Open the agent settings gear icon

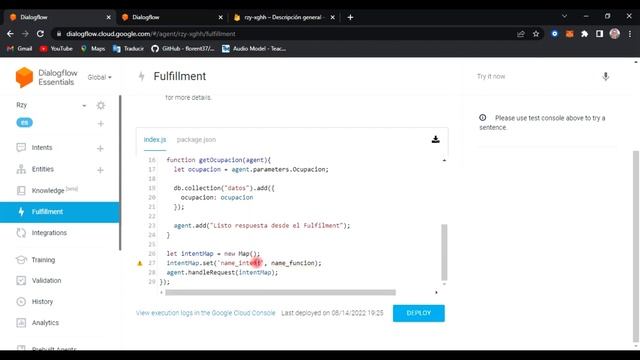pos(101,105)
